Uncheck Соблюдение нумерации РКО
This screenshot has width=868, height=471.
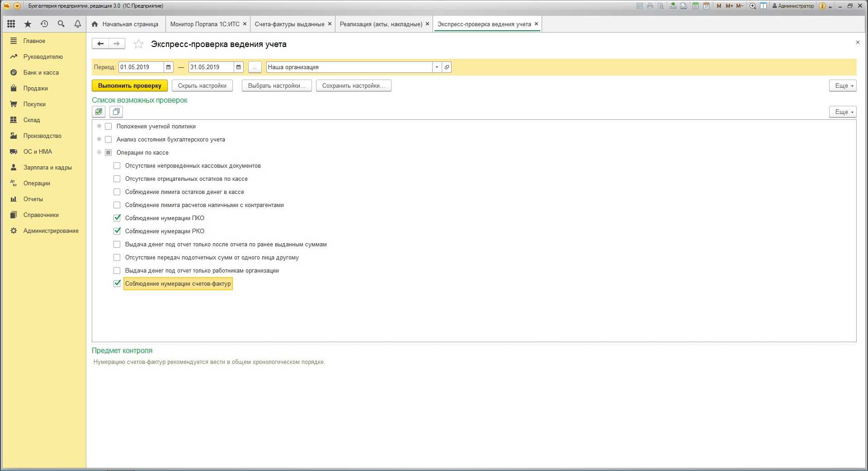point(117,231)
